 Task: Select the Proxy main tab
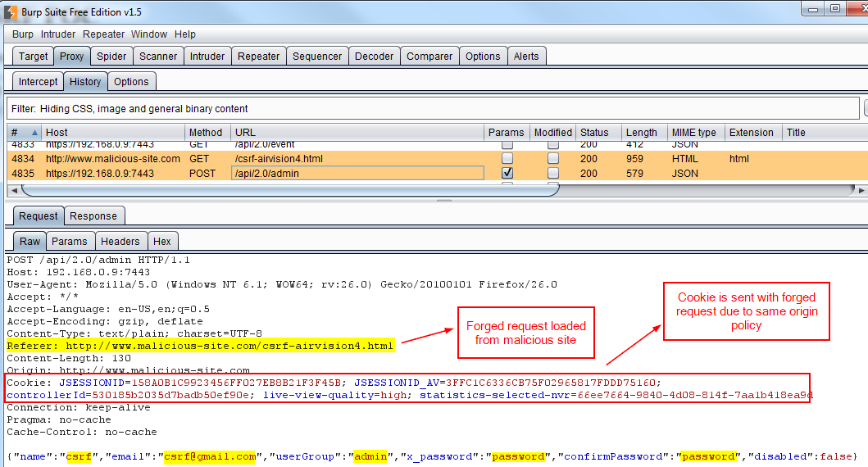(x=71, y=56)
